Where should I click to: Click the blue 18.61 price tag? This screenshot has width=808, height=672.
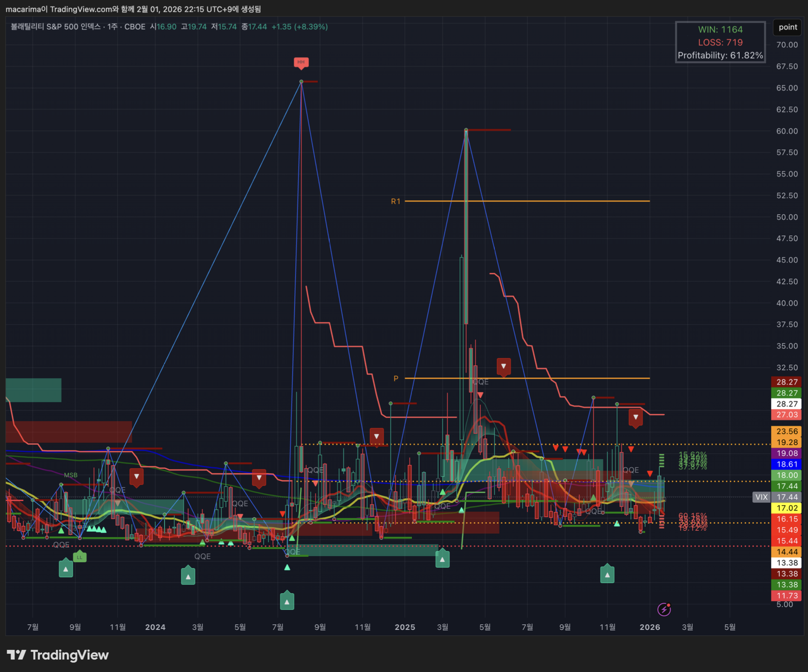787,464
